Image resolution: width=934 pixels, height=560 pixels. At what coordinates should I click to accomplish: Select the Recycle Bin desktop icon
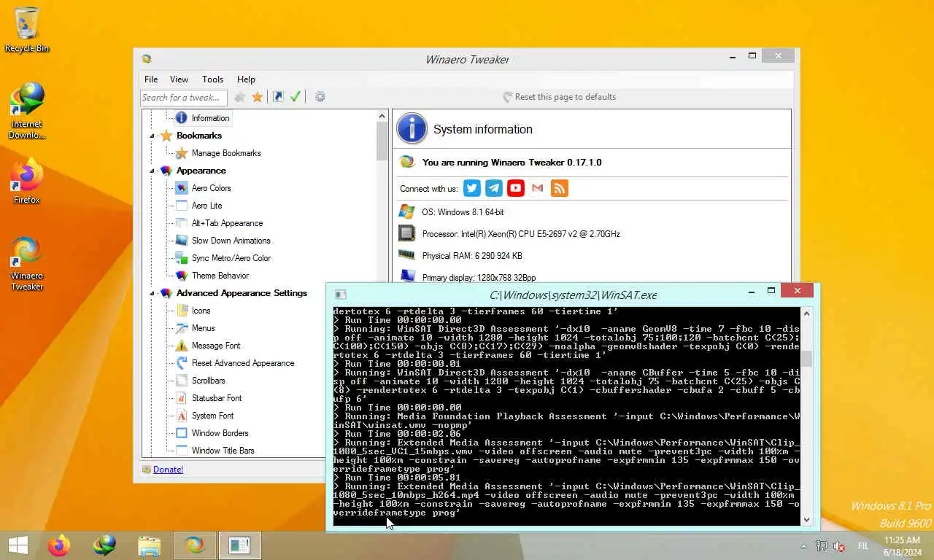coord(27,31)
